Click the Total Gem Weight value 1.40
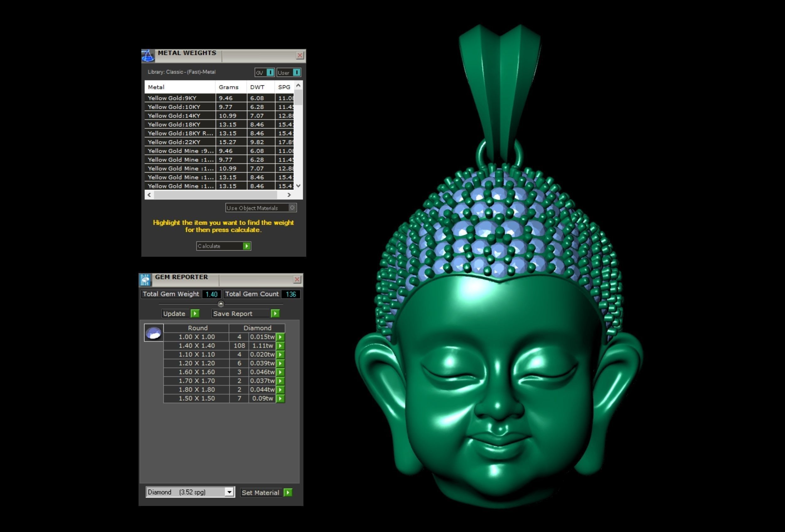 [211, 294]
